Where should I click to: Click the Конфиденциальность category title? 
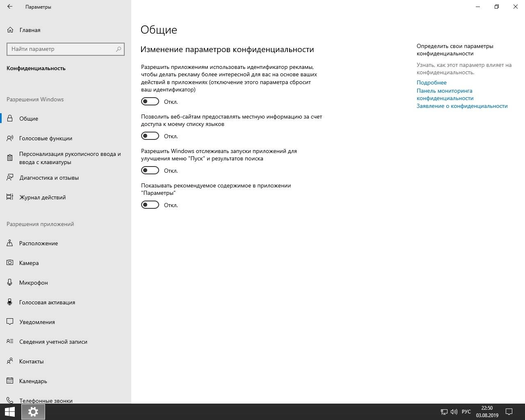coord(36,68)
